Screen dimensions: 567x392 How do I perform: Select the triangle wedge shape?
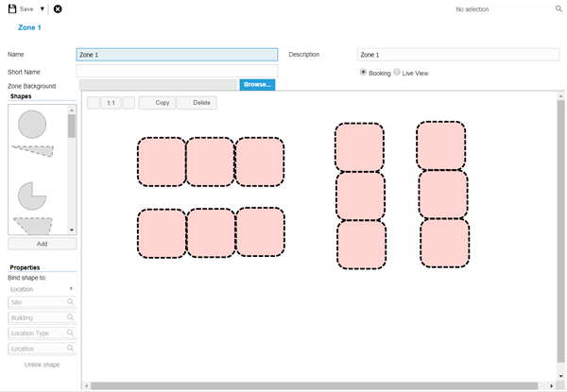(x=32, y=150)
